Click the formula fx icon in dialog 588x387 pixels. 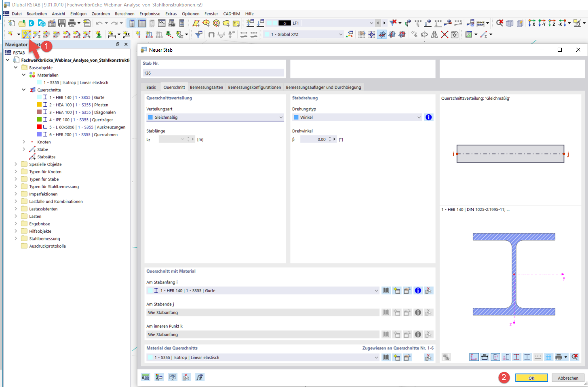click(x=199, y=377)
